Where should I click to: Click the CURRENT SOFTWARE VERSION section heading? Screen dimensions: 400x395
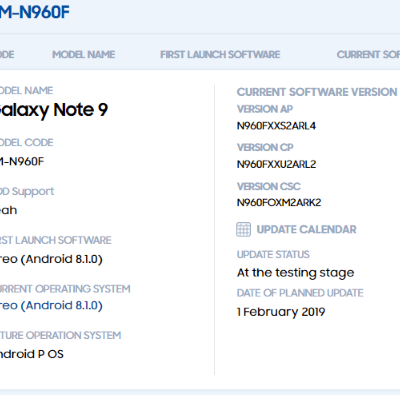coord(317,92)
